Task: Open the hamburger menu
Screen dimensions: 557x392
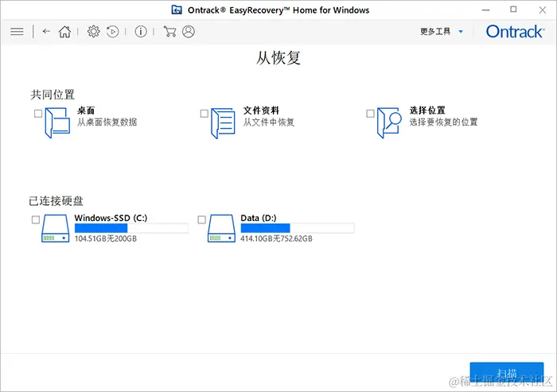Action: click(17, 32)
